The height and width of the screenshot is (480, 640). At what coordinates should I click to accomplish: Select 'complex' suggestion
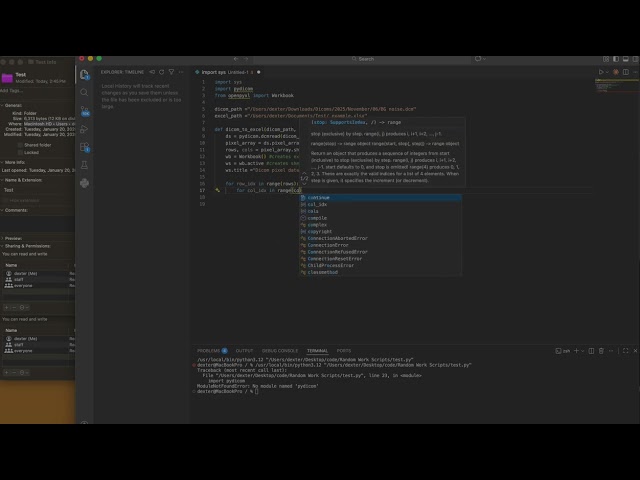click(x=380, y=225)
